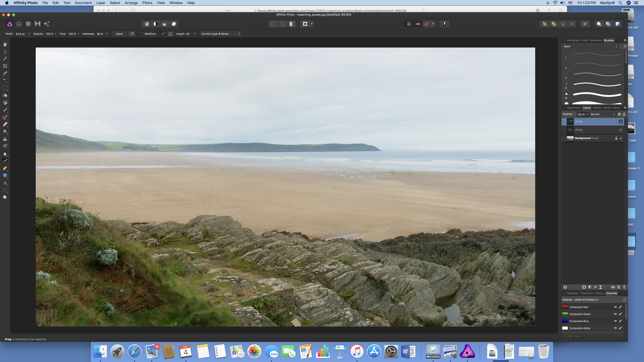Select the Flood Fill bucket tool
644x362 pixels.
pos(5,95)
